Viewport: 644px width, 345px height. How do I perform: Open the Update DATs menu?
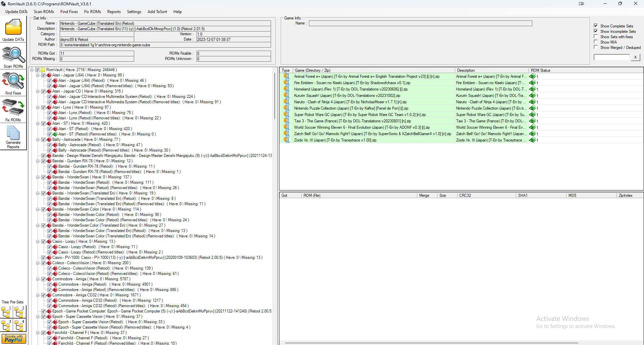[x=16, y=12]
